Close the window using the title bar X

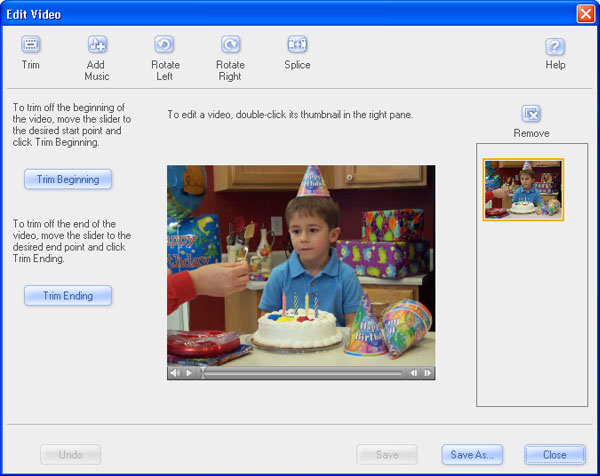[585, 13]
